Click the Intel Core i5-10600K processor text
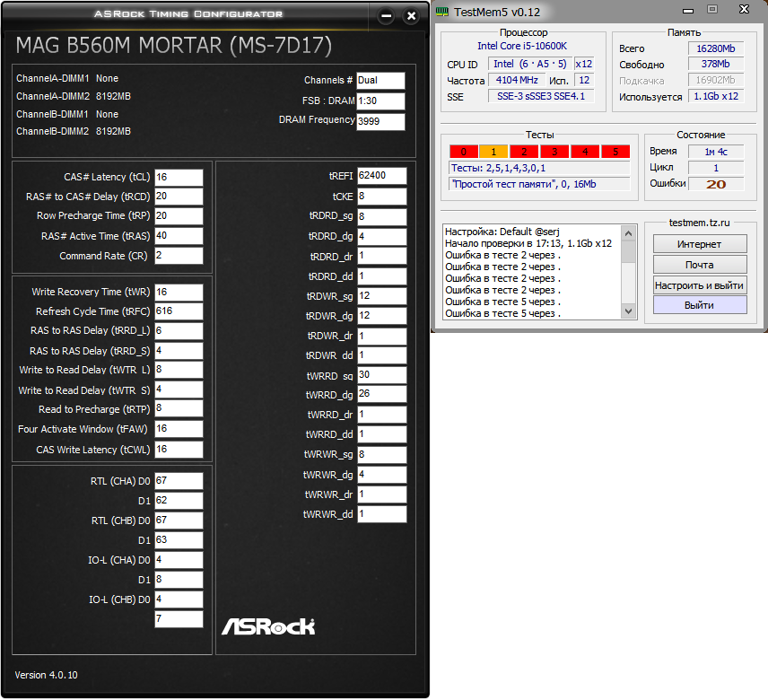The height and width of the screenshot is (700, 768). (522, 46)
